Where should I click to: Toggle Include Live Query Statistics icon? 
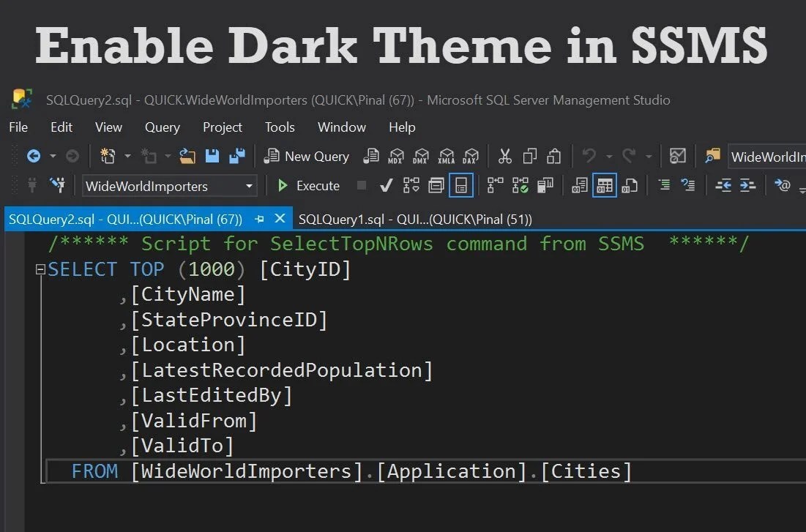520,186
